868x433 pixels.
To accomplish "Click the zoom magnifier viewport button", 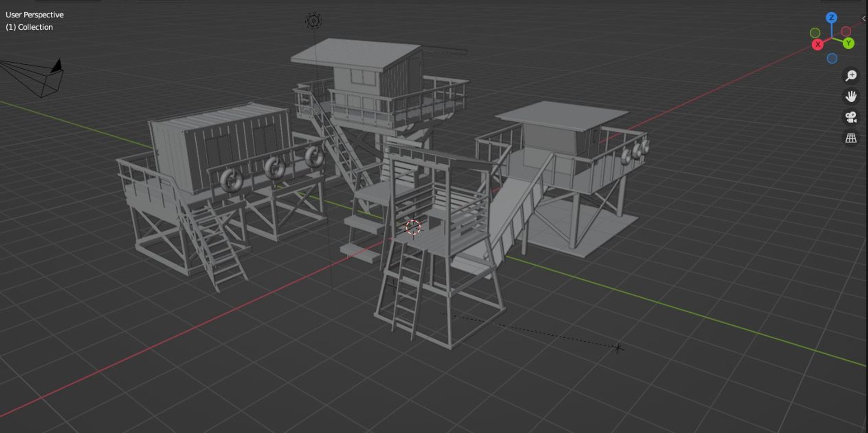I will 851,76.
